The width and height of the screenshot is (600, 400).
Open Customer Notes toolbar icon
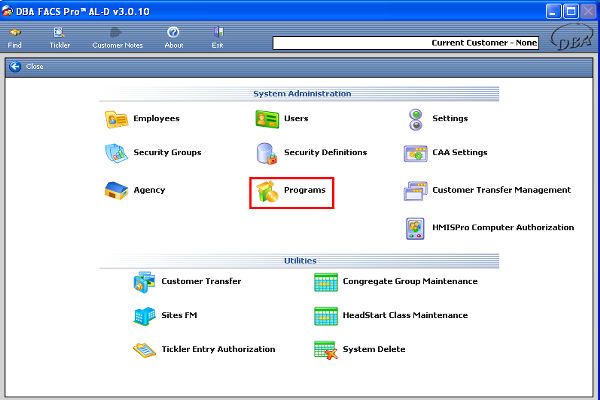tap(116, 33)
